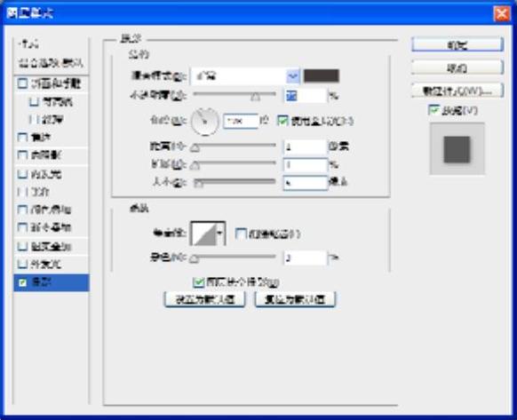The image size is (517, 420).
Task: Select Blending Options: Default in the list
Action: [52, 63]
